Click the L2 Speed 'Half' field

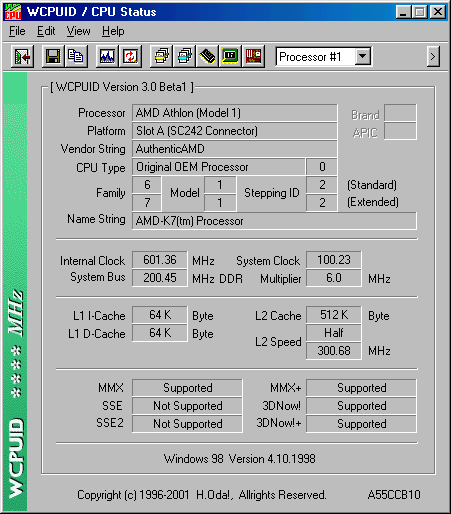coord(334,333)
